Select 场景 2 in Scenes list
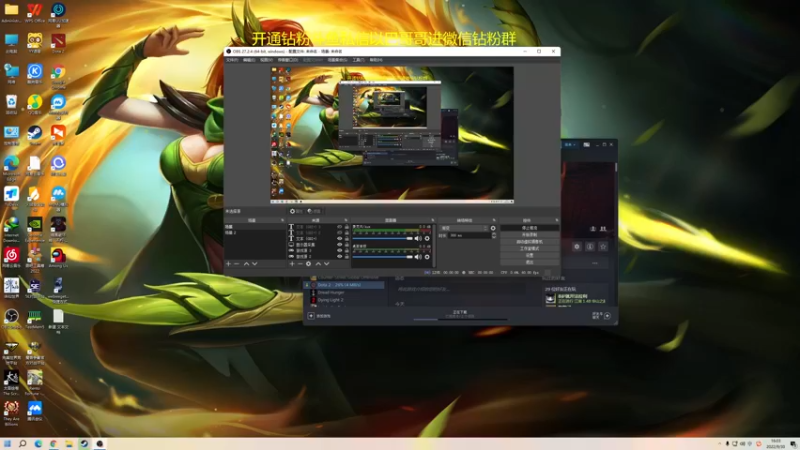 [x=255, y=233]
